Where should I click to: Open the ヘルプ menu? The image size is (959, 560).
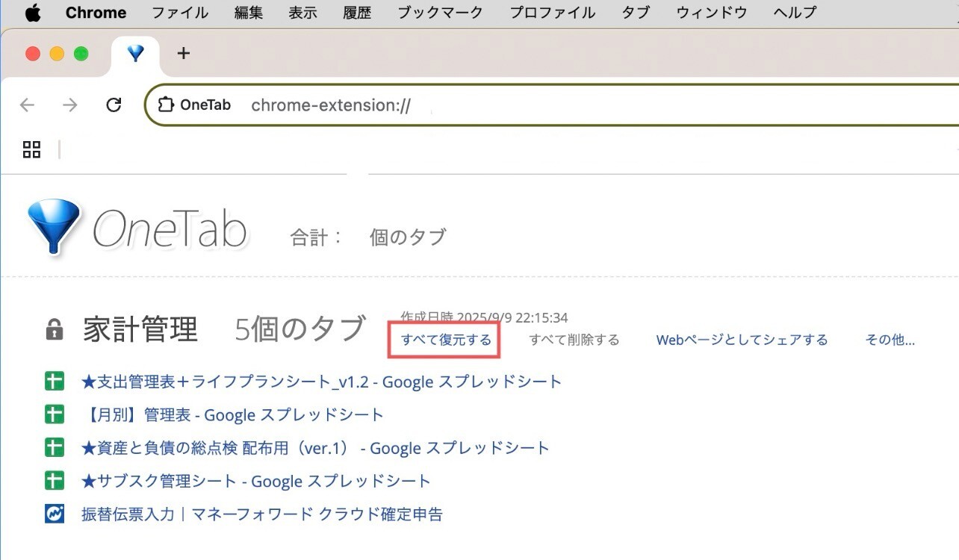click(x=795, y=13)
